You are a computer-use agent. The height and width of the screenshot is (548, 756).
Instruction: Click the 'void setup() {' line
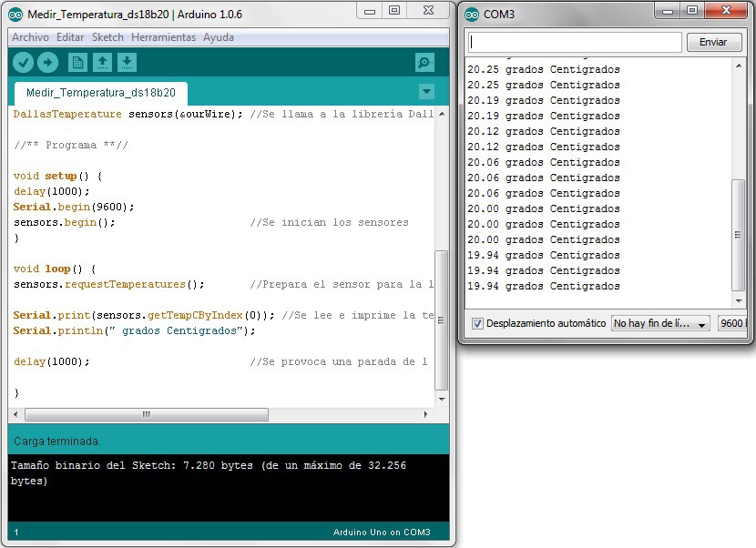[58, 176]
